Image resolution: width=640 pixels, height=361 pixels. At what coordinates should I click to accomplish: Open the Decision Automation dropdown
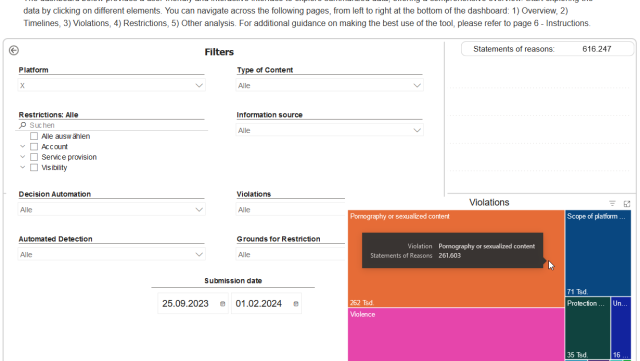[111, 209]
